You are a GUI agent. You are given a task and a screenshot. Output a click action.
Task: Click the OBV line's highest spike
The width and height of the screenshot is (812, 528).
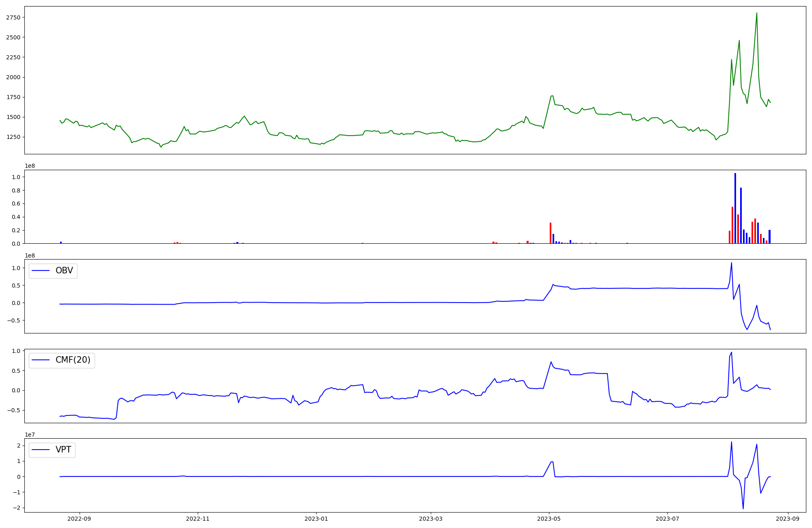[x=731, y=263]
